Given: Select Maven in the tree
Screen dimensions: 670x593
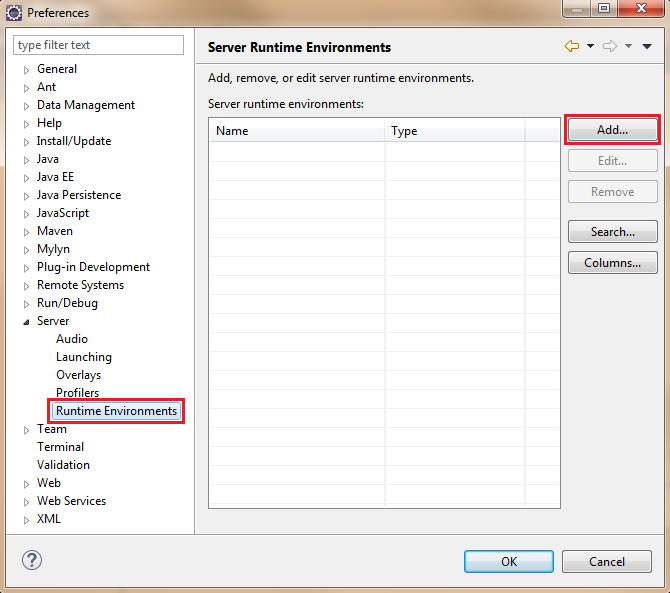Looking at the screenshot, I should (x=55, y=231).
